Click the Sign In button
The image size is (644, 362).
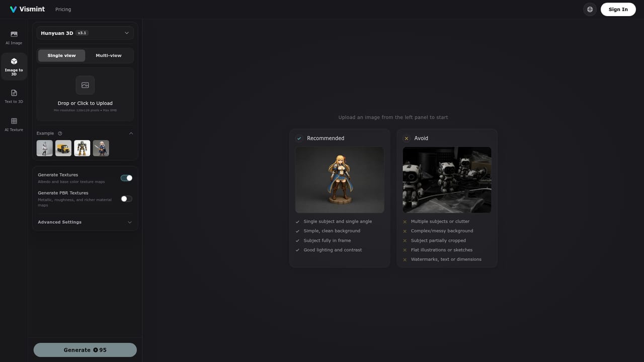pyautogui.click(x=618, y=9)
